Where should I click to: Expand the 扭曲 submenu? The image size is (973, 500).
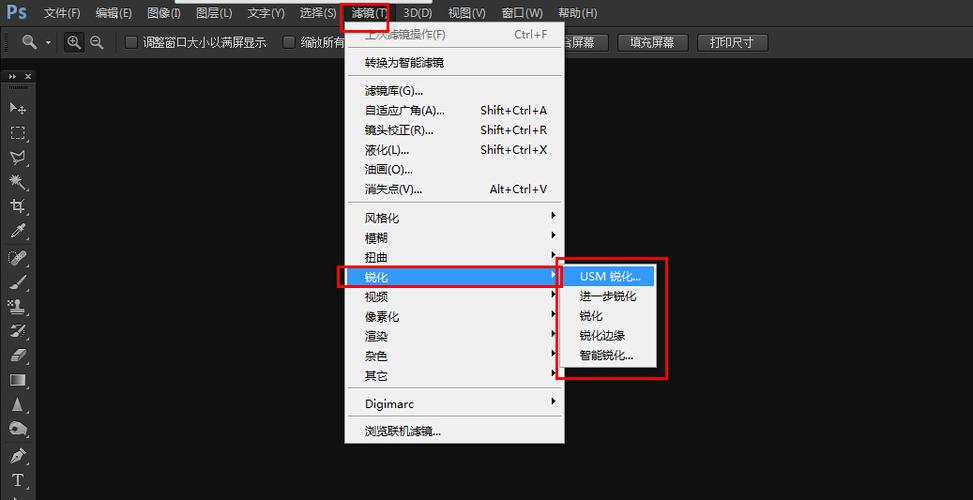pyautogui.click(x=454, y=257)
